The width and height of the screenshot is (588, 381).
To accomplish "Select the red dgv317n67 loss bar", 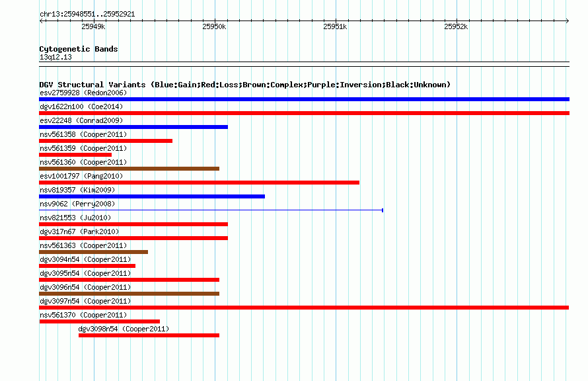I will pyautogui.click(x=133, y=238).
